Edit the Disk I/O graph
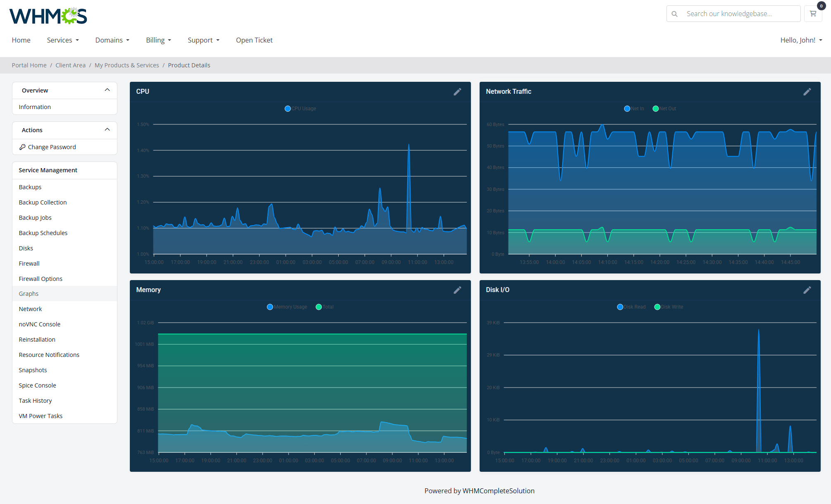This screenshot has height=504, width=831. click(807, 290)
